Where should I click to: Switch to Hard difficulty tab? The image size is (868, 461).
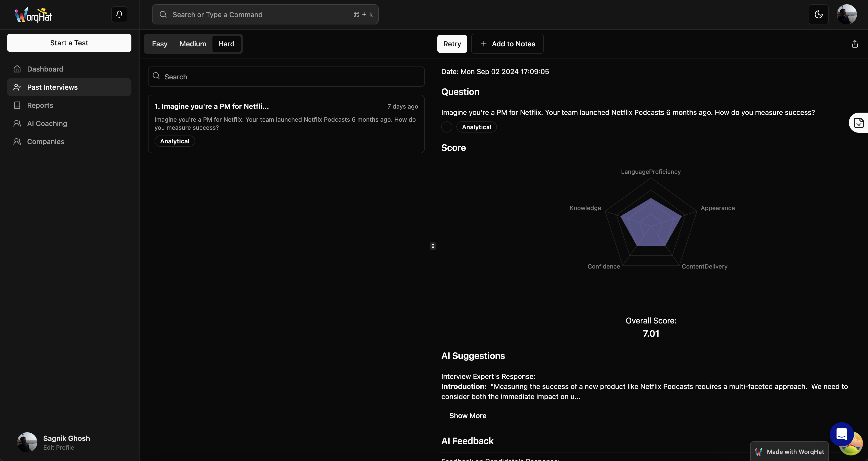[x=226, y=44]
